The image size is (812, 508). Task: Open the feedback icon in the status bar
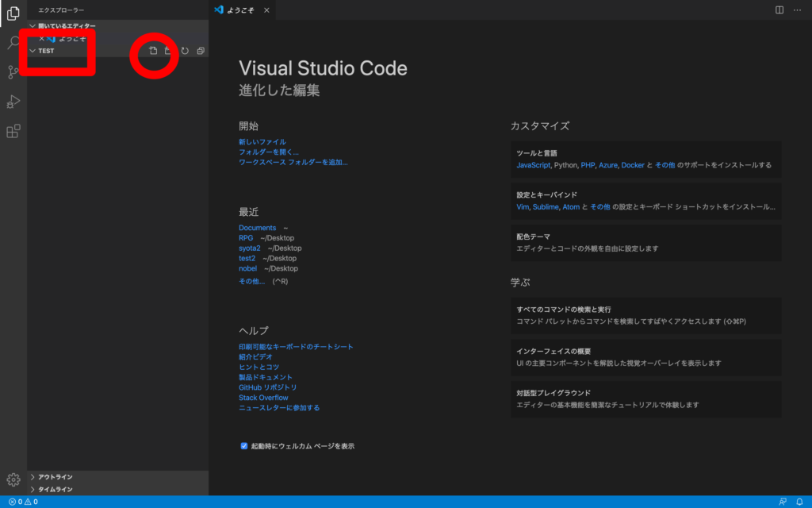[783, 502]
